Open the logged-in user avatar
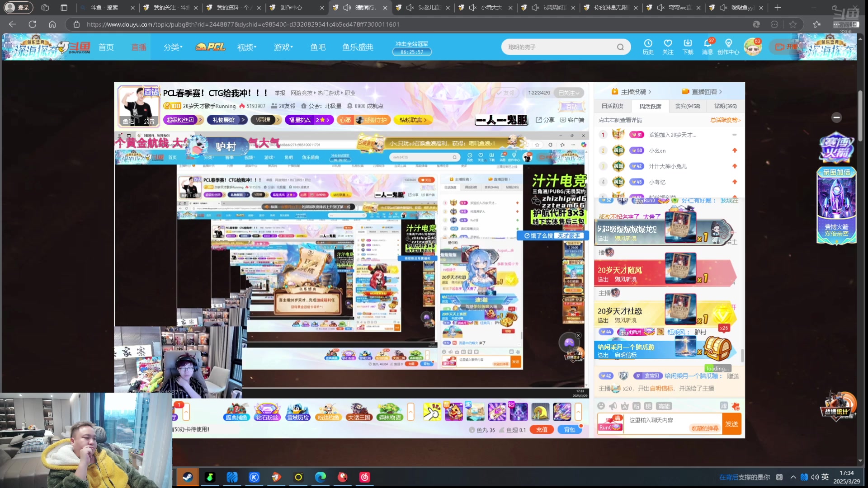Screen dimensions: 868x488 point(753,47)
